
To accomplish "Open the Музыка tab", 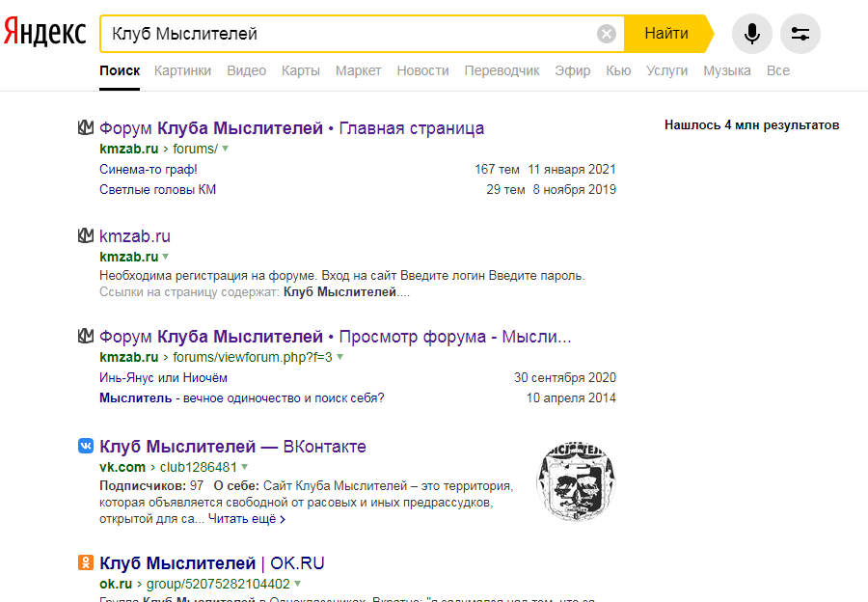I will coord(727,70).
